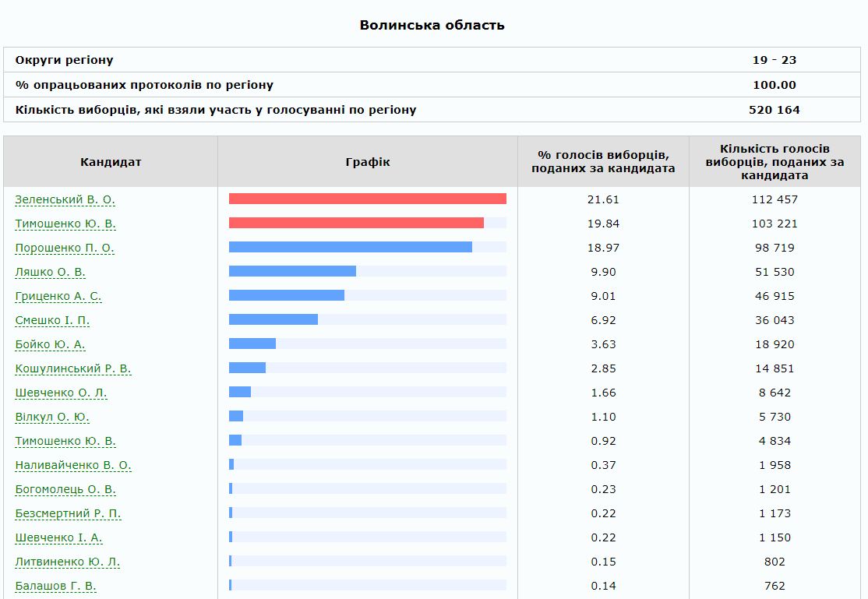Click the Балашов Г. В. link
The image size is (868, 599).
(55, 586)
